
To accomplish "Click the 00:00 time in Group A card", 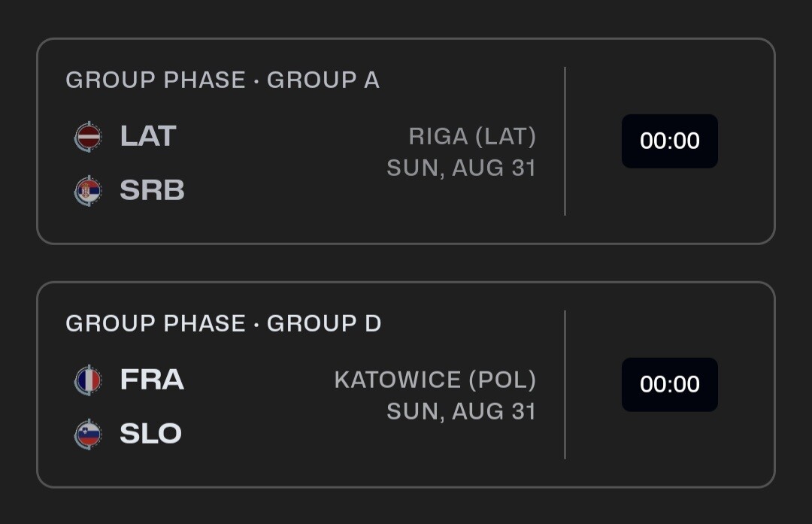I will (669, 141).
